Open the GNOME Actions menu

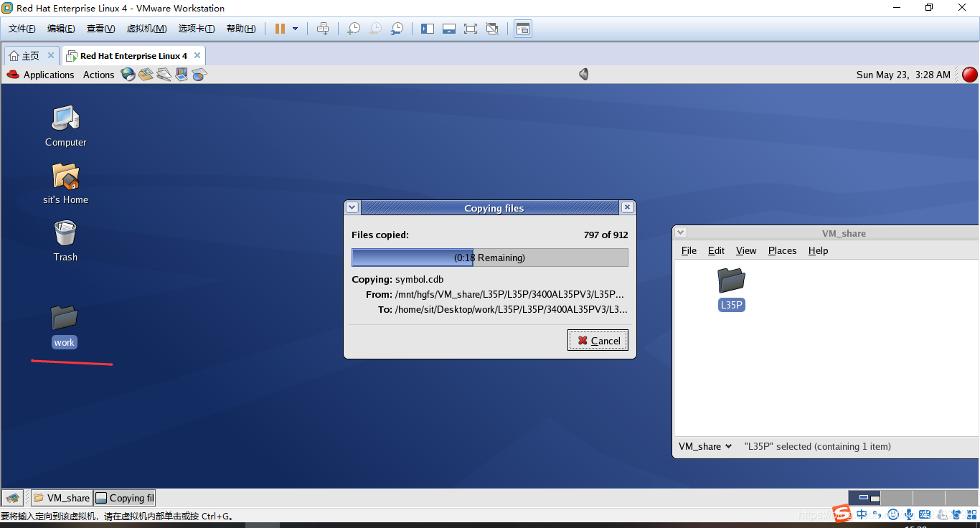pyautogui.click(x=99, y=75)
